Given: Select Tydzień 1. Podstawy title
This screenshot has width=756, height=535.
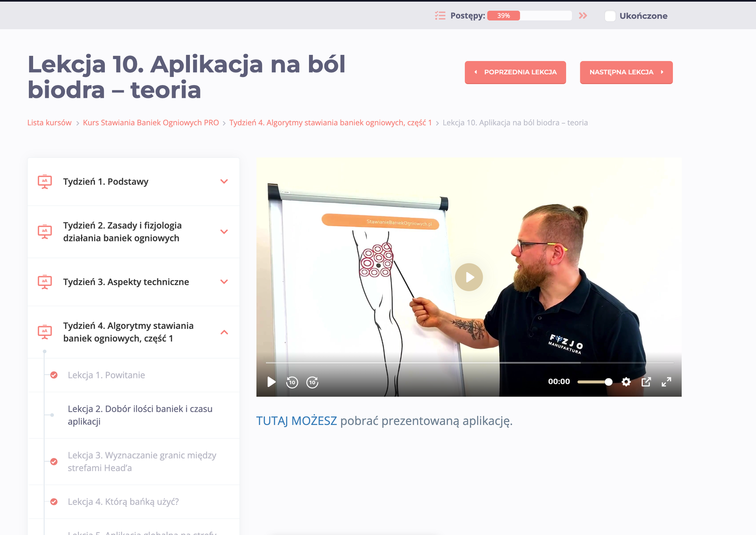Looking at the screenshot, I should [106, 181].
